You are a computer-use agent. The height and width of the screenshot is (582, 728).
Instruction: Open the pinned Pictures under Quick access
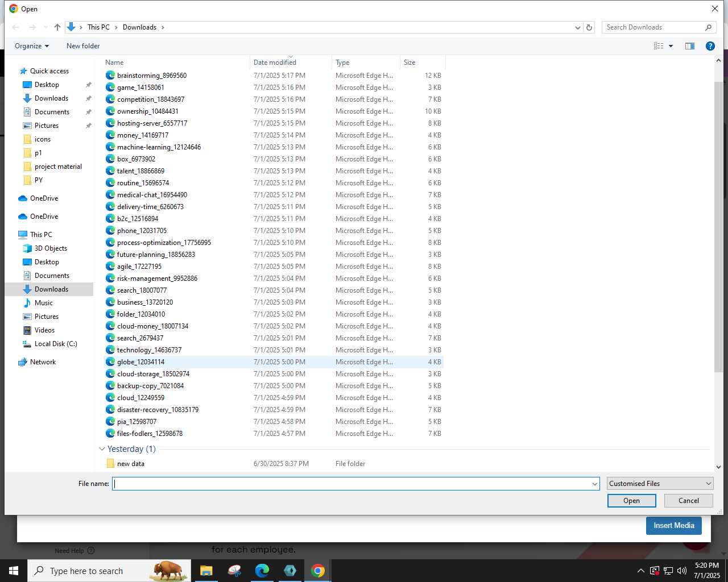[x=47, y=126]
